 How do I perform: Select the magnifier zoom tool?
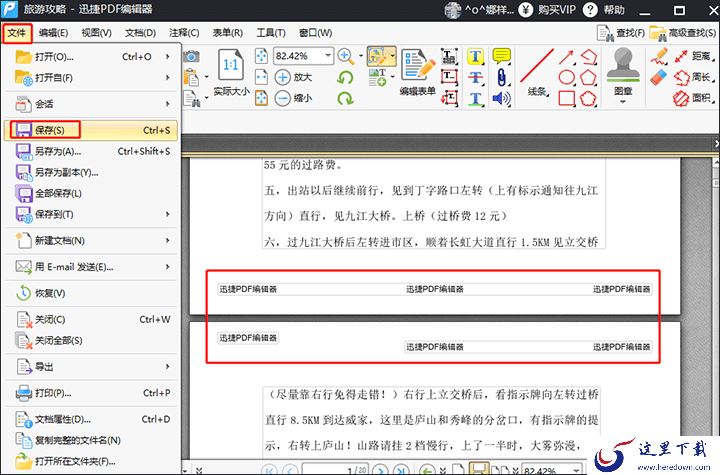pos(345,57)
